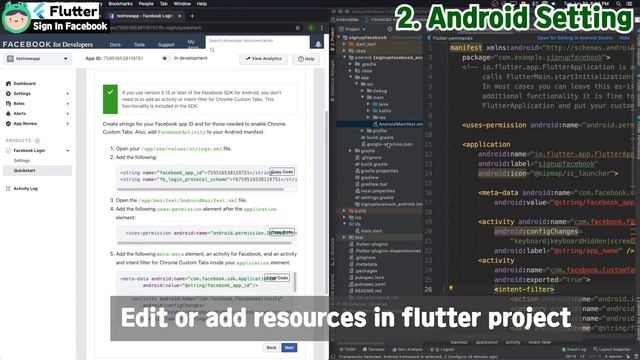Expand the debug folder in tree

pos(362,91)
